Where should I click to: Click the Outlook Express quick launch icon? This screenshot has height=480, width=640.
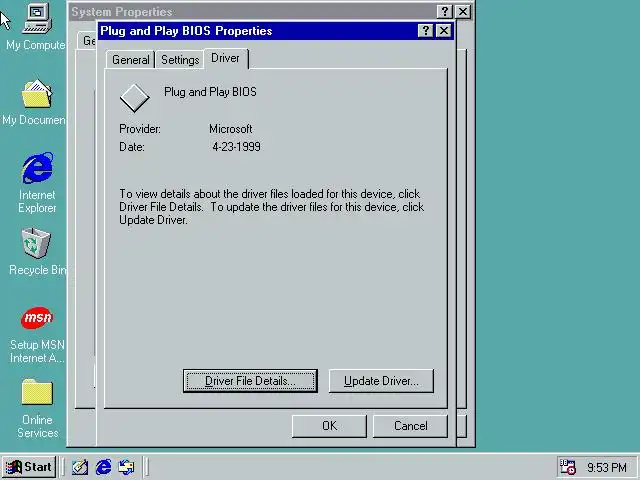click(x=126, y=467)
